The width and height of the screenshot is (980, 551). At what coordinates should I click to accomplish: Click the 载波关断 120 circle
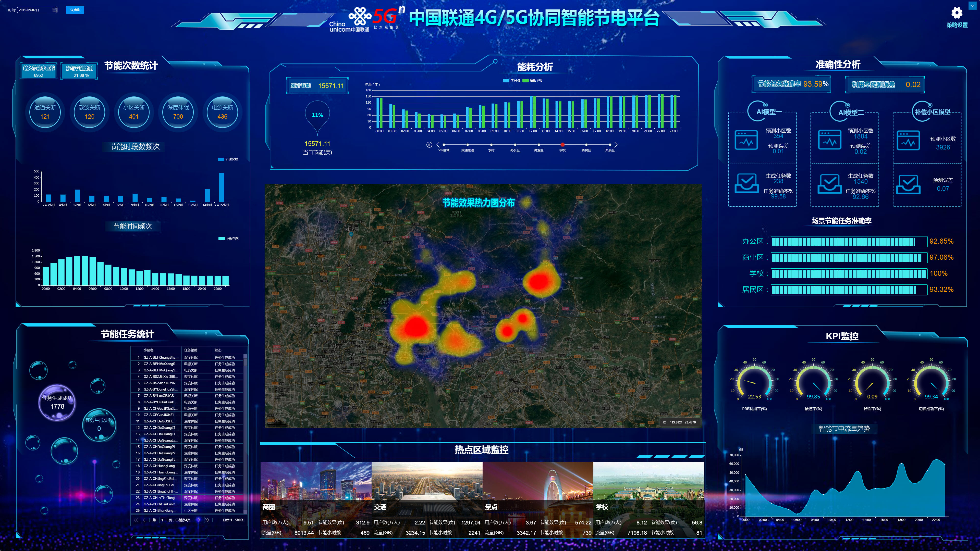[x=89, y=112]
